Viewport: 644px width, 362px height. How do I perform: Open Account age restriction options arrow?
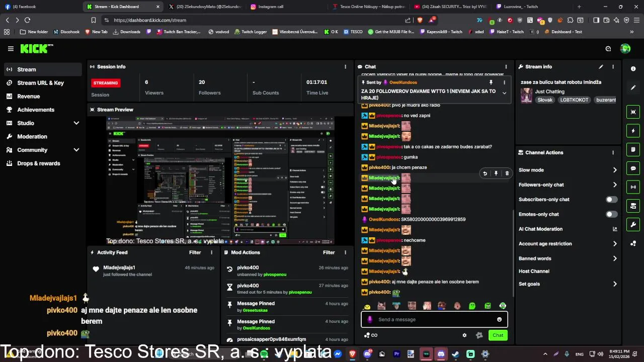tap(614, 244)
